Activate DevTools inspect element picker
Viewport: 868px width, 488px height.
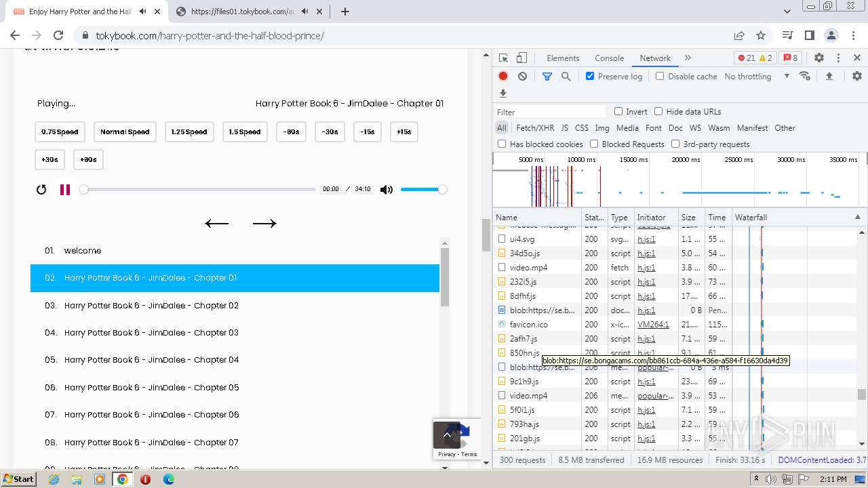[503, 58]
